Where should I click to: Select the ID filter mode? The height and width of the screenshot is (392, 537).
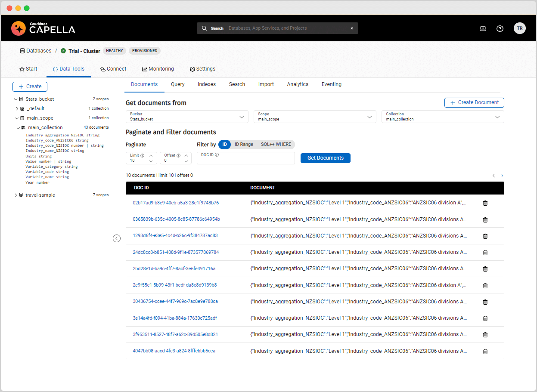(x=224, y=144)
